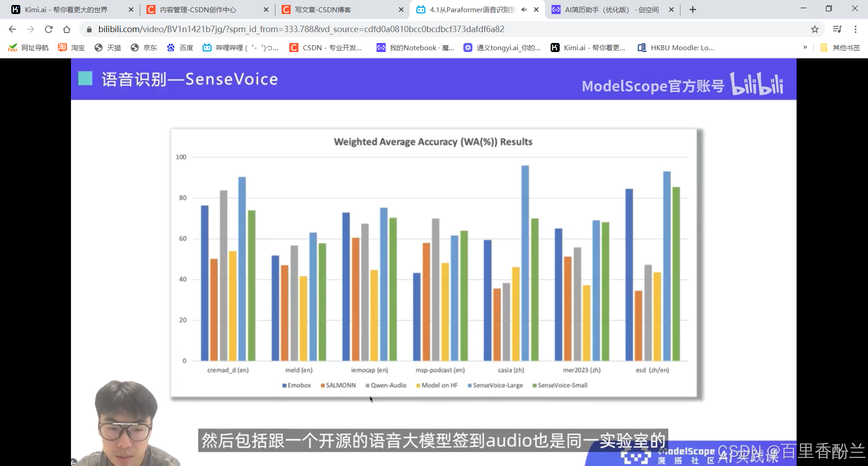Image resolution: width=868 pixels, height=466 pixels.
Task: Open the 通义tongyi.ai bookmark
Action: 502,48
